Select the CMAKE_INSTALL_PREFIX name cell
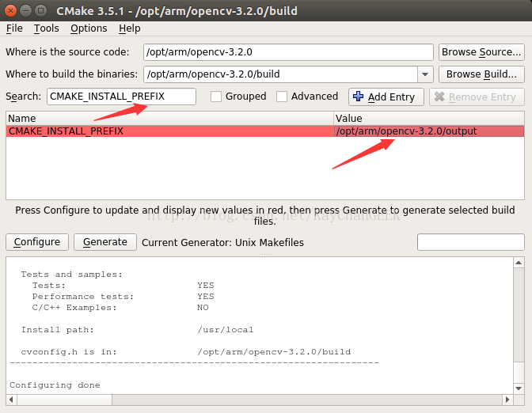The width and height of the screenshot is (532, 413). [169, 131]
